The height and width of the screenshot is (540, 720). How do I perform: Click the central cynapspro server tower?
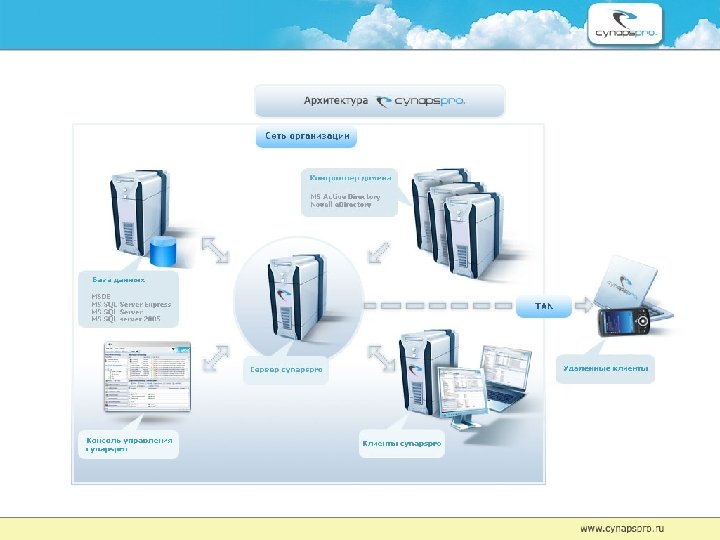coord(296,298)
